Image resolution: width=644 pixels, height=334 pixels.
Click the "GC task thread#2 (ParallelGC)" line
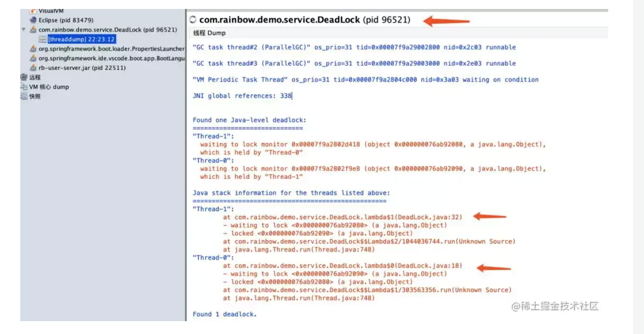click(354, 47)
